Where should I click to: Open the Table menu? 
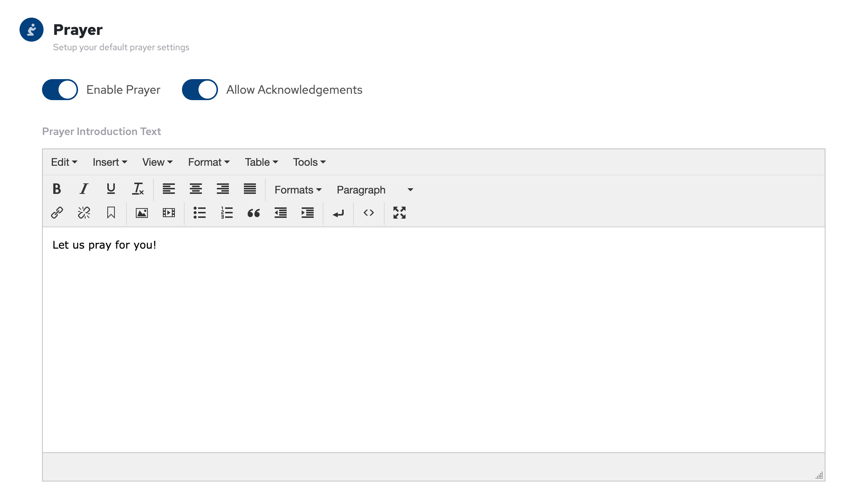[x=261, y=162]
